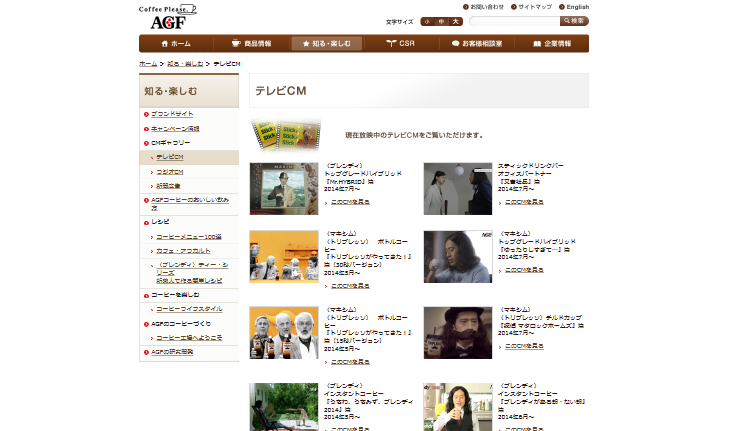Click the 知る・楽しむ breadcrumb link
Viewport: 729px width, 431px height.
pos(185,64)
